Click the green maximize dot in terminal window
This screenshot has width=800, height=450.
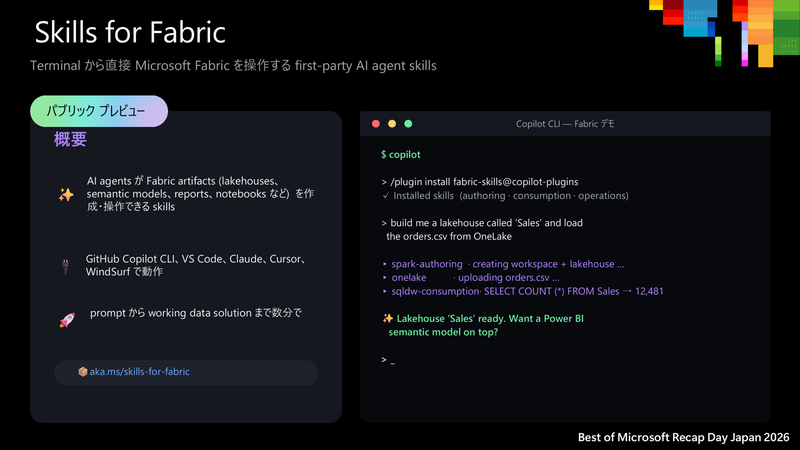click(408, 123)
